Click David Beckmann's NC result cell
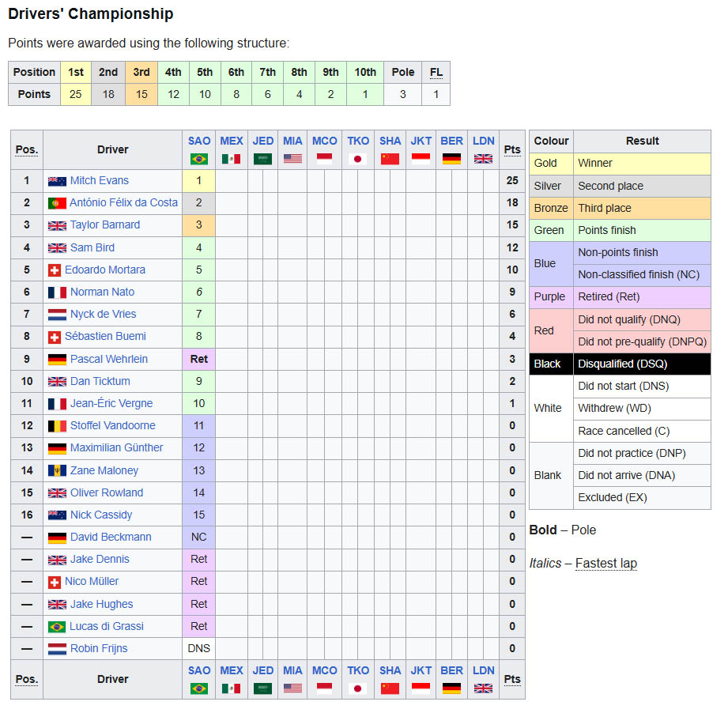This screenshot has height=713, width=728. click(x=198, y=538)
